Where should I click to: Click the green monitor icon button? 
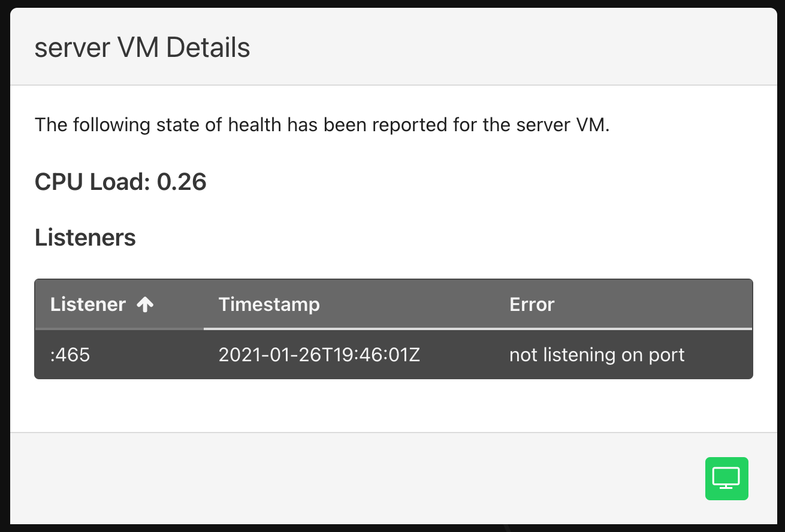726,478
